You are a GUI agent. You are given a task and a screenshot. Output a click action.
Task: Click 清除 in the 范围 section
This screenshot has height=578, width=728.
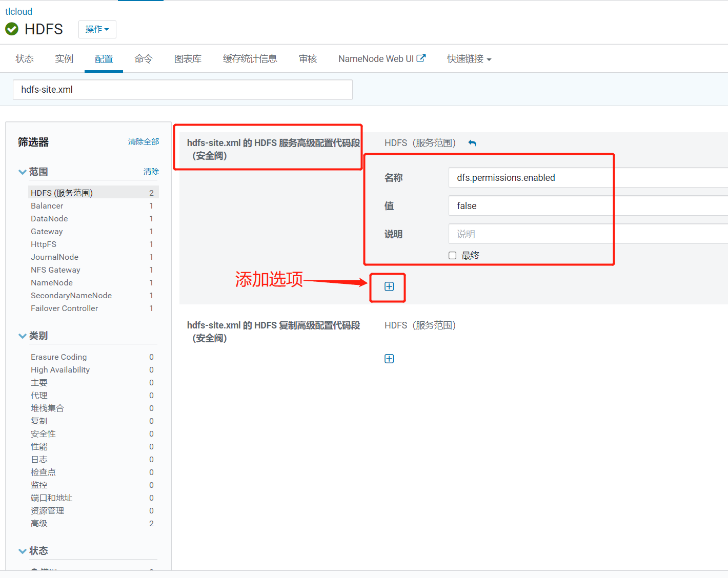click(151, 172)
